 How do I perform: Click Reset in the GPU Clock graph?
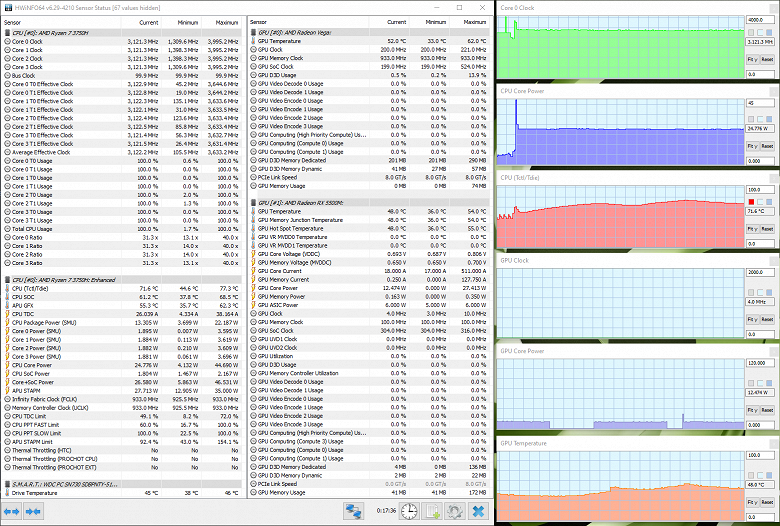767,319
